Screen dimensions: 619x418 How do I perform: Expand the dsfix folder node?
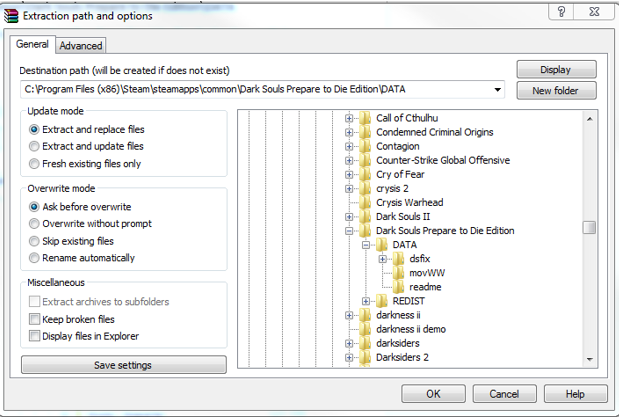[383, 259]
